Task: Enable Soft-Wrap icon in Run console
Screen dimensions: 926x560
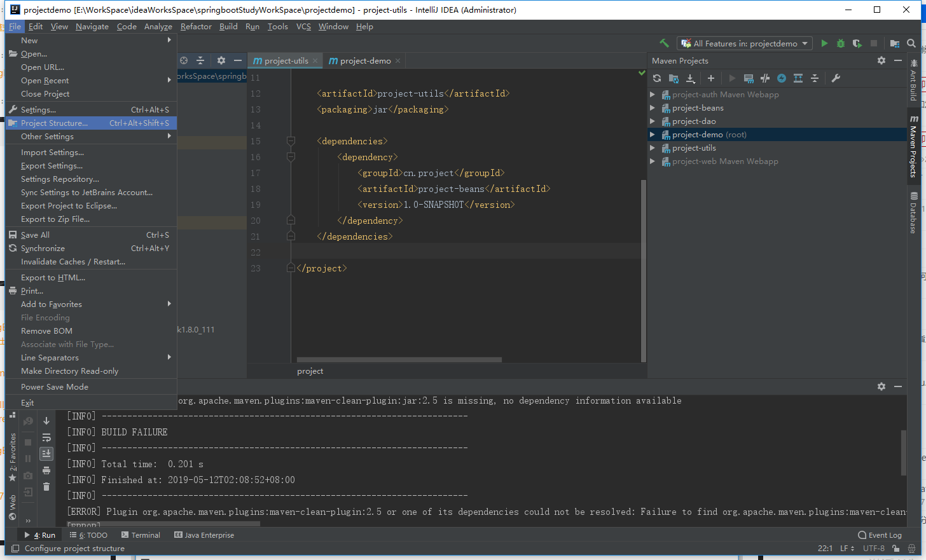Action: [46, 437]
